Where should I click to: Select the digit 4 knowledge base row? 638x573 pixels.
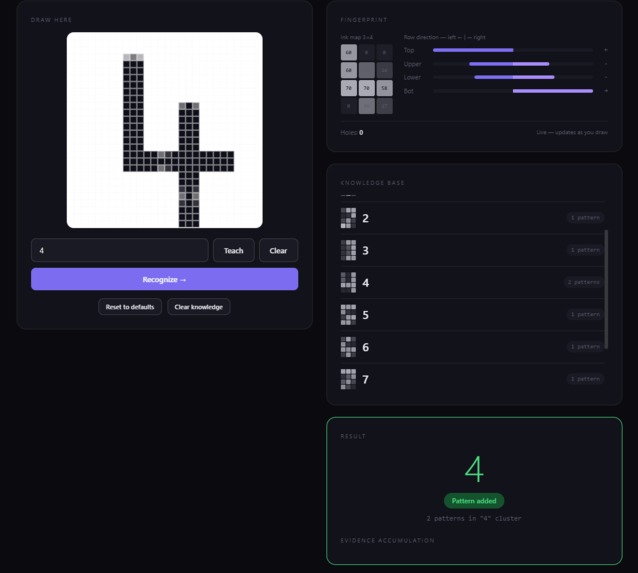472,282
